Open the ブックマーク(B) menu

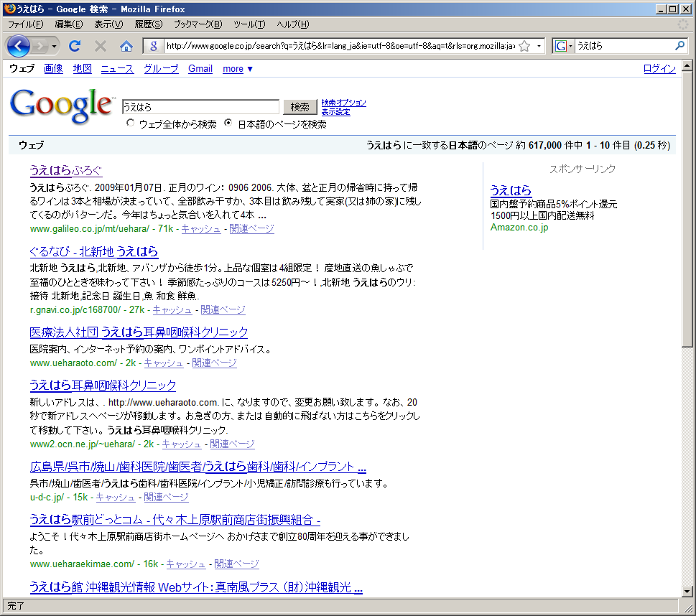click(x=198, y=24)
